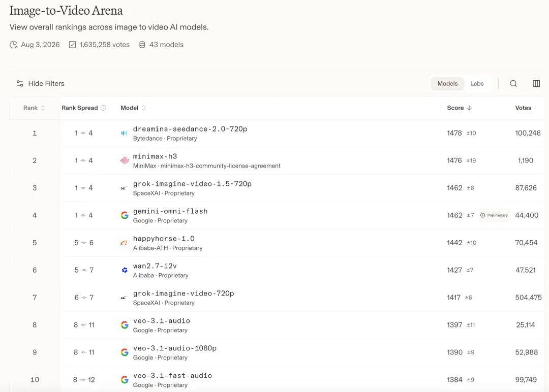Click the Rank Spread column header
549x392 pixels.
[79, 108]
